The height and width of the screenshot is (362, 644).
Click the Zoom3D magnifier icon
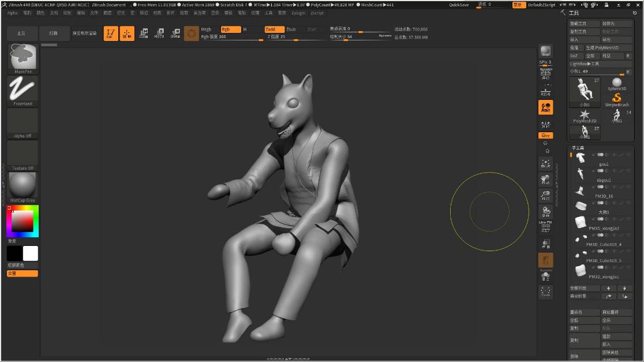[x=545, y=196]
